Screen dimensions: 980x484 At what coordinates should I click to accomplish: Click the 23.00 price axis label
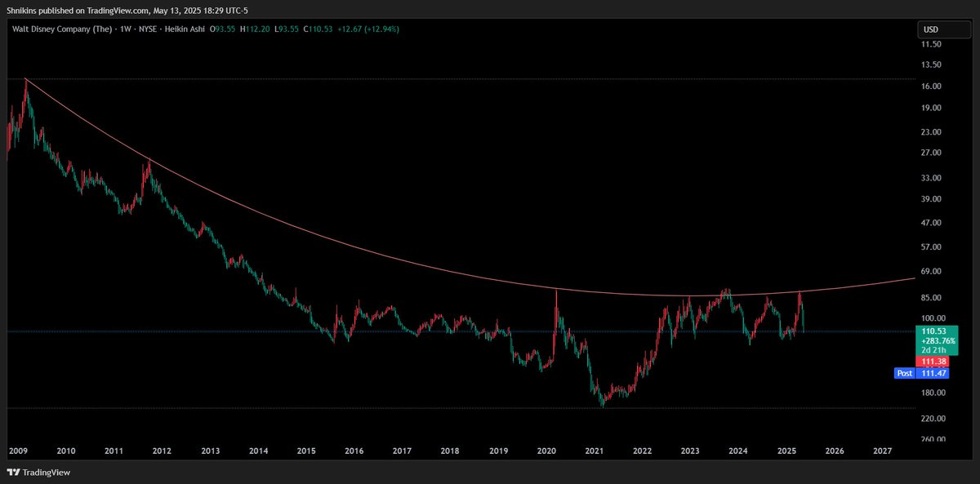click(x=932, y=132)
